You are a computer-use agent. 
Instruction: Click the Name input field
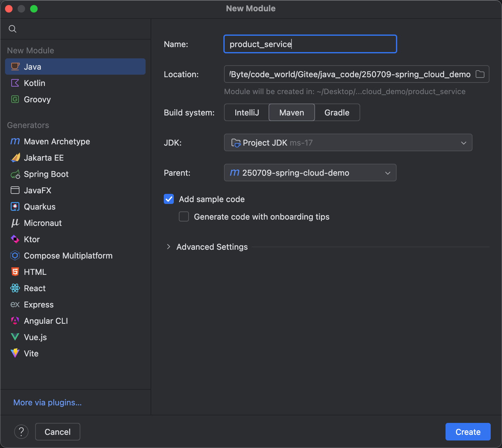coord(310,44)
